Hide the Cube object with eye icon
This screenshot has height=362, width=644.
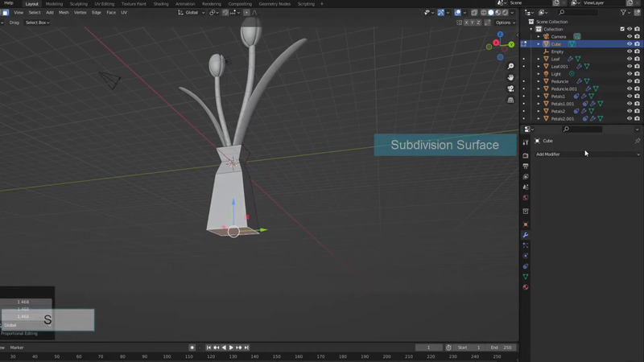tap(630, 44)
